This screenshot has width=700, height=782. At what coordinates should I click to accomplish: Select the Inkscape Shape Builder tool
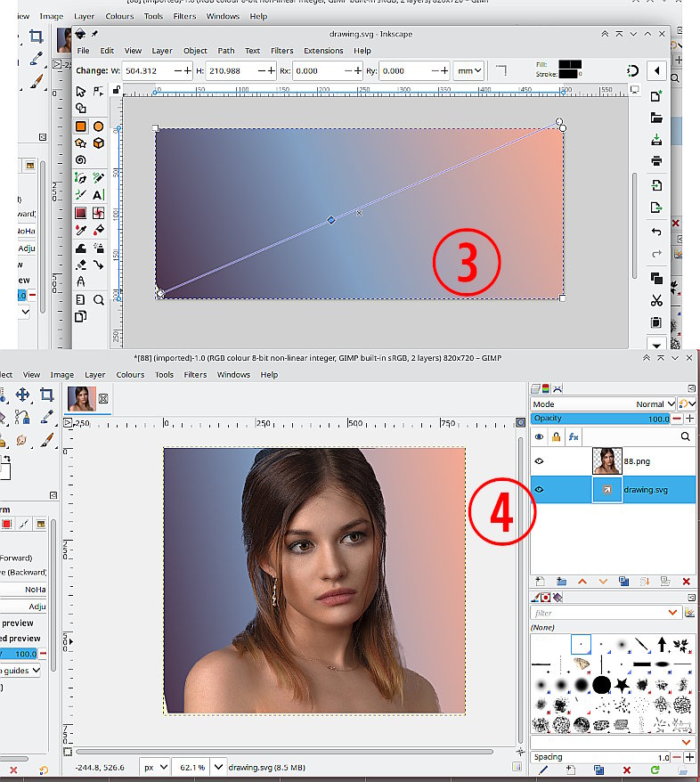pos(81,109)
